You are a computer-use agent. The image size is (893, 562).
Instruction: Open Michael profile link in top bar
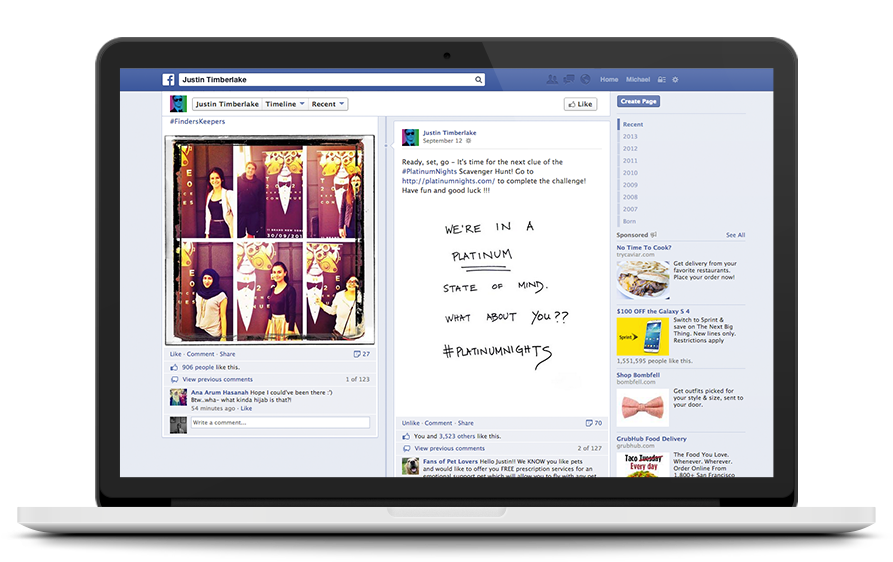(x=638, y=80)
